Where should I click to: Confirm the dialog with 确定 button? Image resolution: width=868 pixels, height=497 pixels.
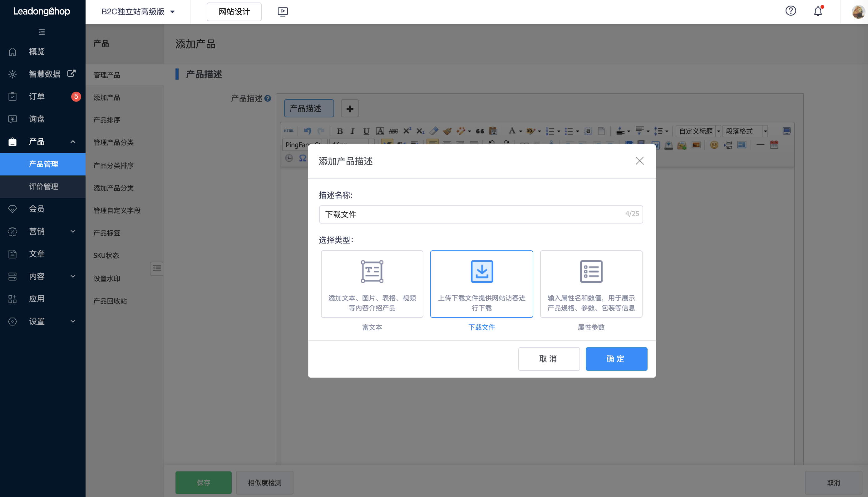(x=616, y=359)
